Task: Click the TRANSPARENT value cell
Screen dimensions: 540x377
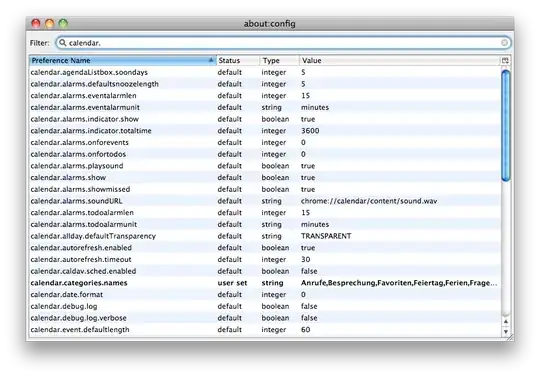Action: [x=326, y=236]
